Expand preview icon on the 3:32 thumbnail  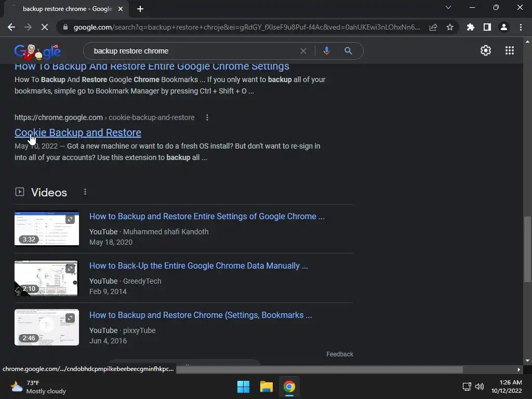(x=70, y=220)
